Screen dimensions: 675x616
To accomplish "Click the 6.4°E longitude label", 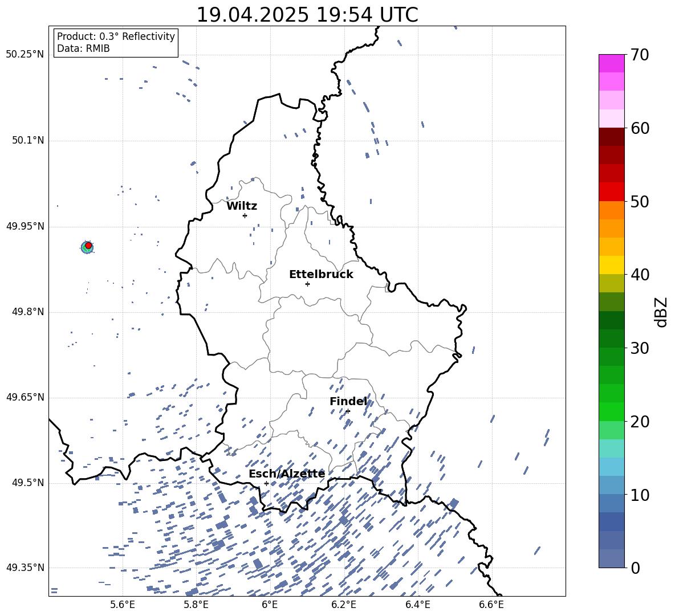I will pyautogui.click(x=417, y=605).
